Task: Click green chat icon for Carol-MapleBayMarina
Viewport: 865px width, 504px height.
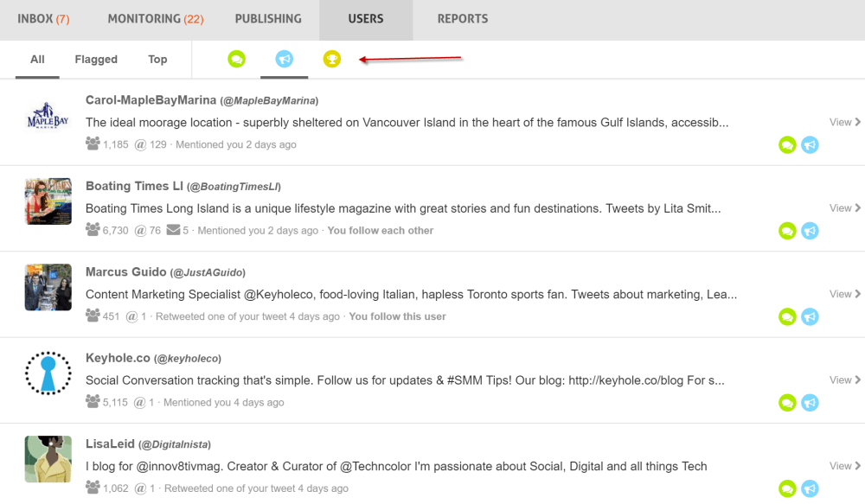Action: coord(787,145)
